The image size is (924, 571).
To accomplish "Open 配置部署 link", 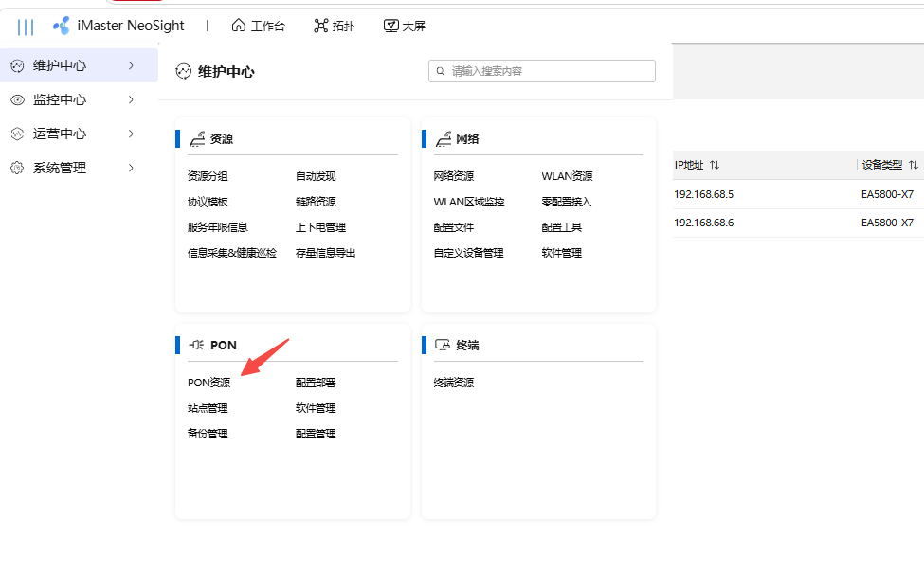I will coord(316,383).
